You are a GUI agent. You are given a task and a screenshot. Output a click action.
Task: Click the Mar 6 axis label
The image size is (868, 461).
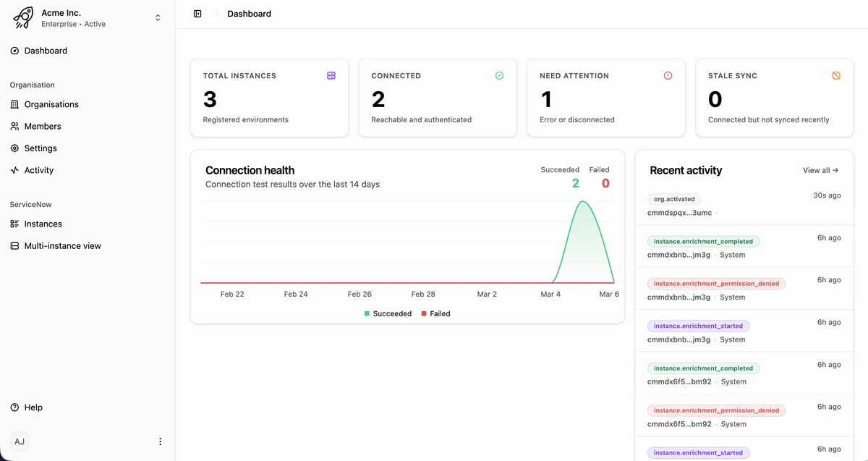point(609,294)
